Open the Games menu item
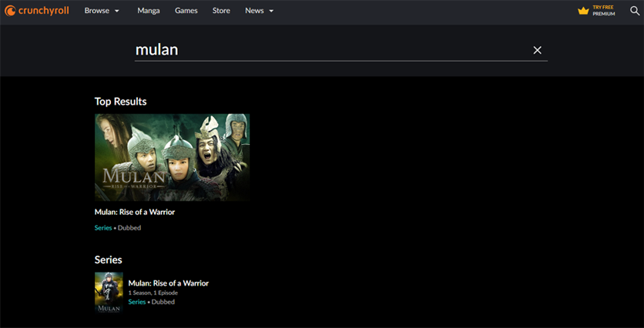Image resolution: width=644 pixels, height=328 pixels. pos(186,11)
